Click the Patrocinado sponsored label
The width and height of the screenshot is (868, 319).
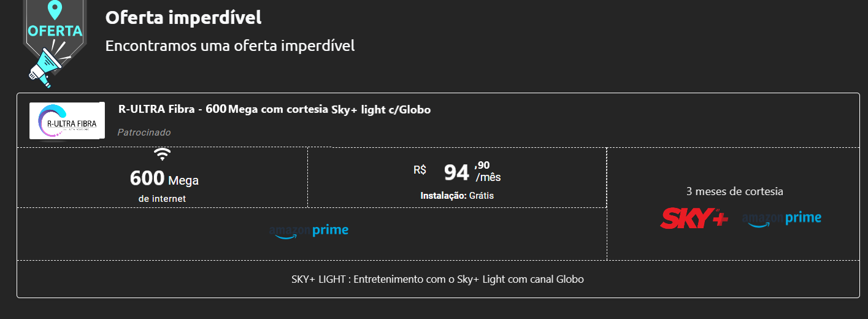144,133
